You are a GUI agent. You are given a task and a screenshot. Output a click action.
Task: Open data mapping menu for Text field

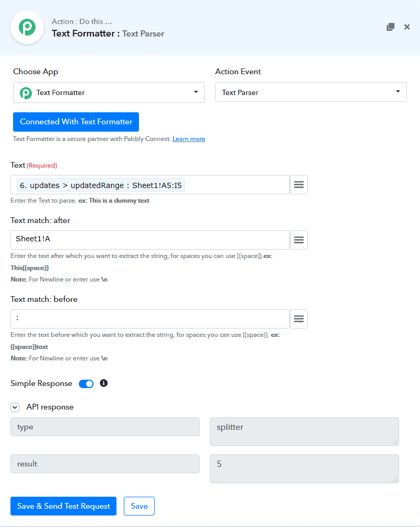298,184
